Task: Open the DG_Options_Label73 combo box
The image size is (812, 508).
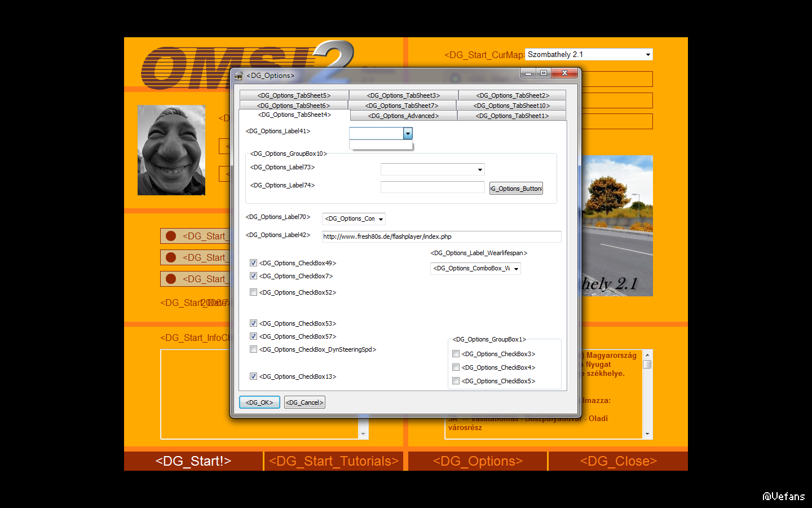Action: 433,169
